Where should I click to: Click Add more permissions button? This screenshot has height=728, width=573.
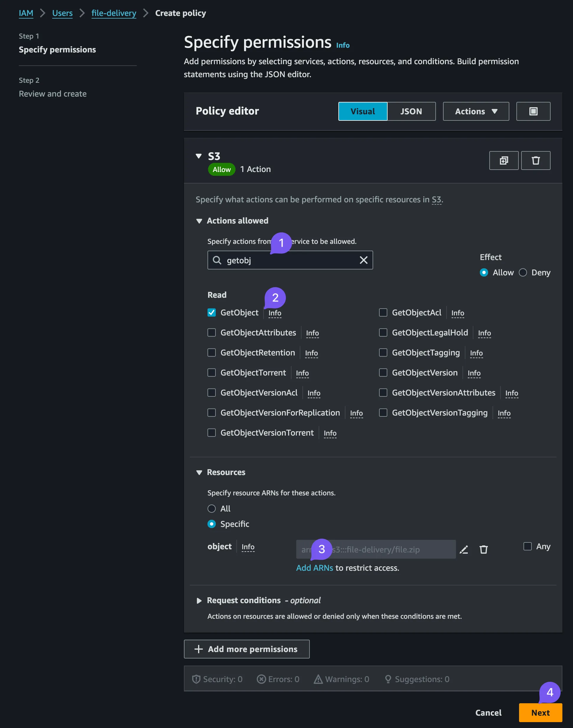click(x=247, y=649)
